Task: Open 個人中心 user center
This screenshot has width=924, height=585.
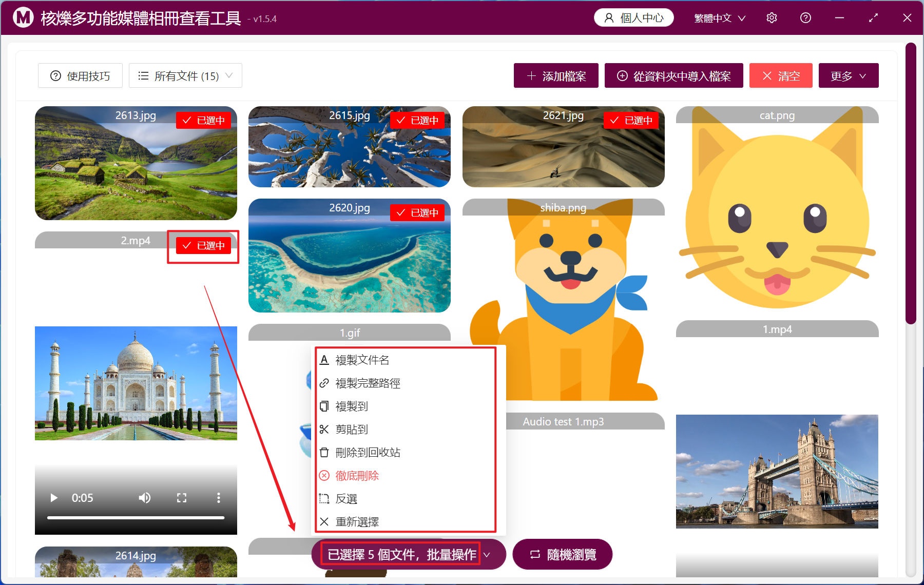Action: click(x=634, y=18)
